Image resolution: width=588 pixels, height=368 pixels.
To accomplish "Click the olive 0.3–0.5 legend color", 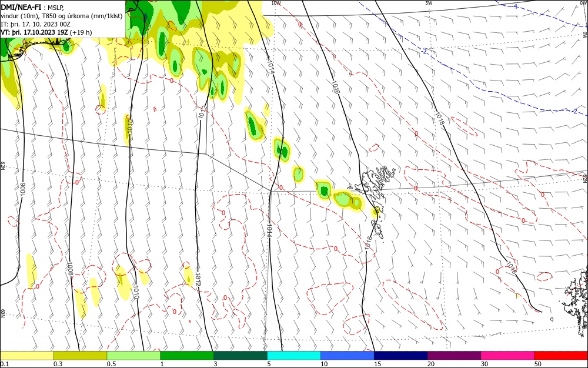I will (x=80, y=356).
